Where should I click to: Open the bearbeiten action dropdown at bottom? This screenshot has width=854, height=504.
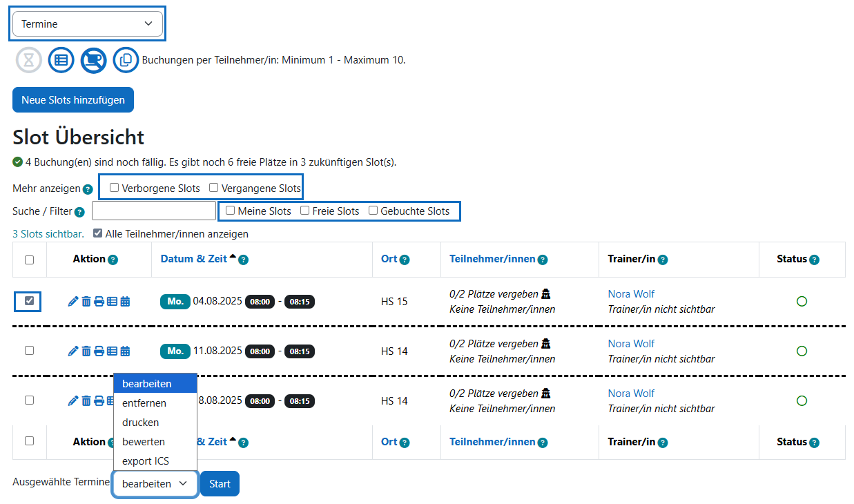point(155,484)
